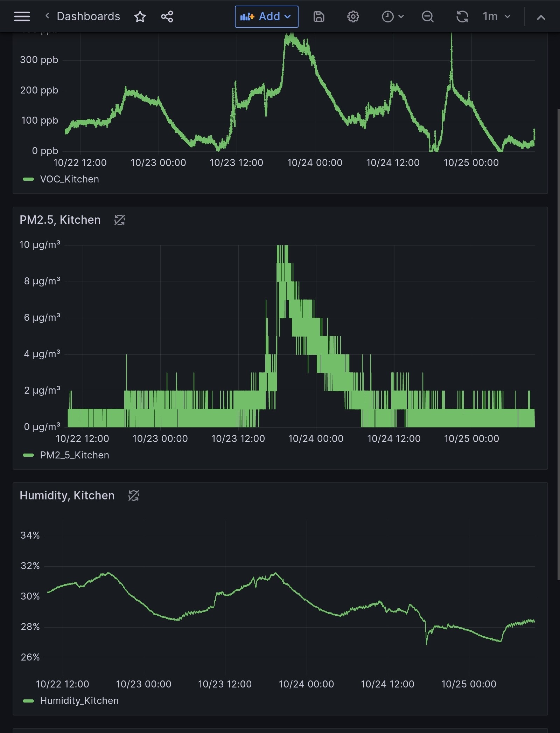Screen dimensions: 560x733
Task: Zoom out the time range
Action: (427, 16)
